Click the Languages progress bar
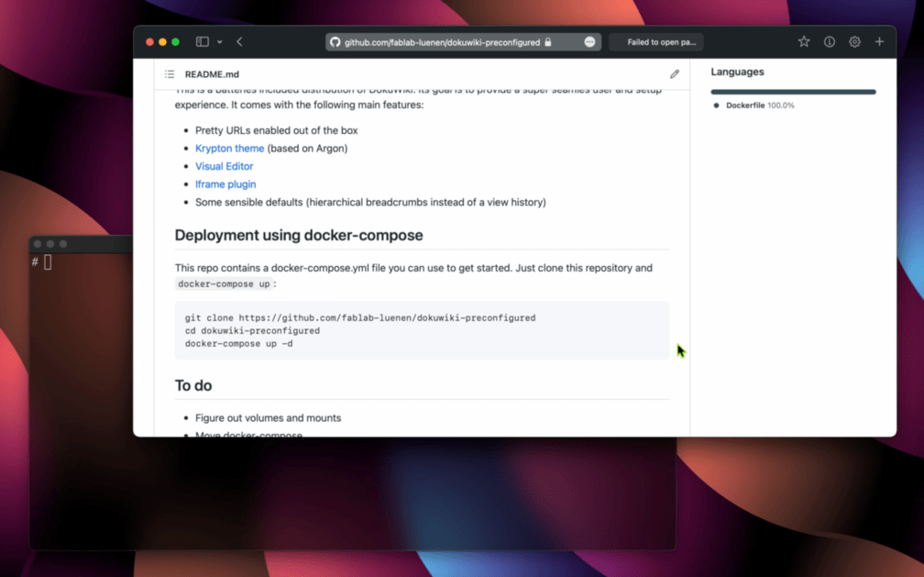The width and height of the screenshot is (924, 577). point(793,92)
